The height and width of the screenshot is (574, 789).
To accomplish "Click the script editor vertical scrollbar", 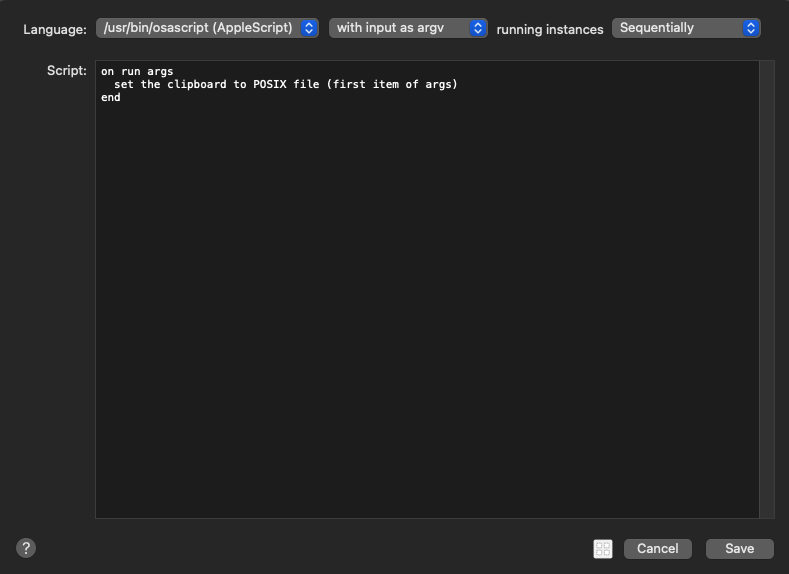I will coord(767,289).
